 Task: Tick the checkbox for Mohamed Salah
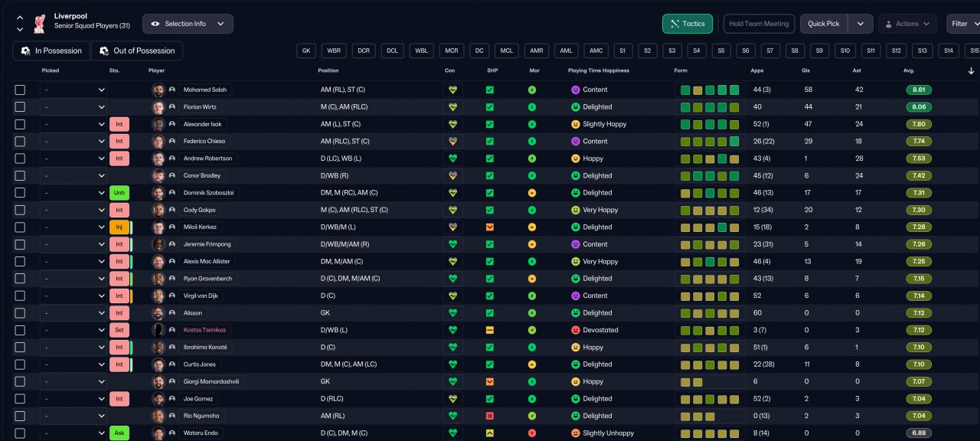pos(20,90)
